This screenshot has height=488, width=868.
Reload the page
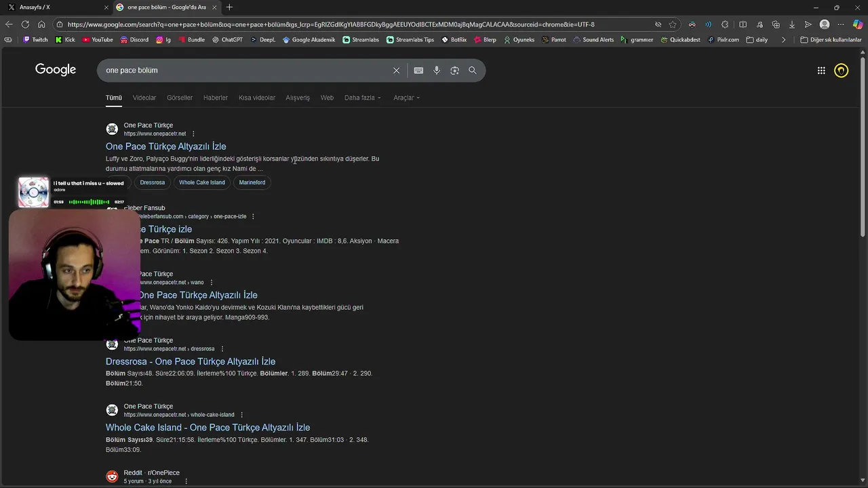(x=25, y=24)
